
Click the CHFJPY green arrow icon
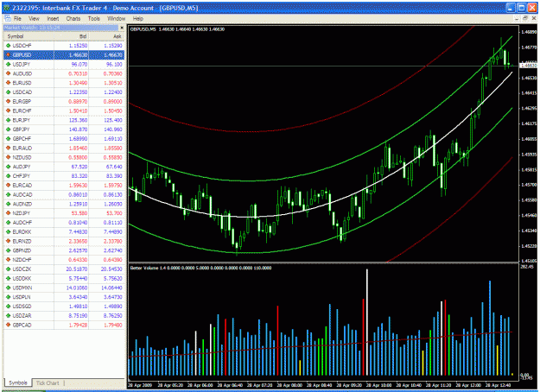click(x=9, y=175)
